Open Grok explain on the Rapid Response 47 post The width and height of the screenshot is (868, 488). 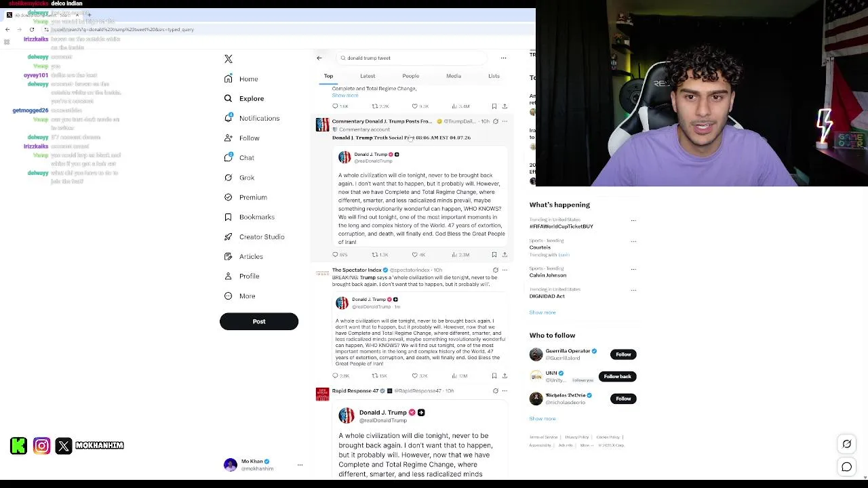pos(495,391)
